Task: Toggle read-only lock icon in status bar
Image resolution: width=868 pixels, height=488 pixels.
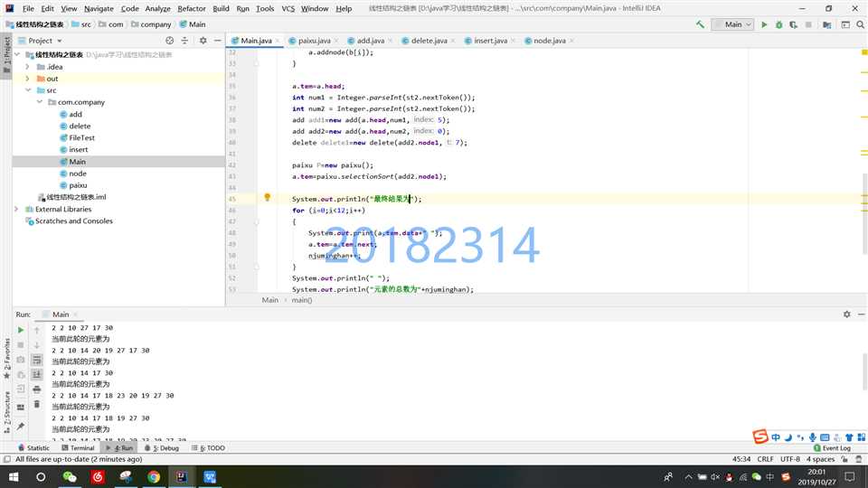Action: click(844, 459)
